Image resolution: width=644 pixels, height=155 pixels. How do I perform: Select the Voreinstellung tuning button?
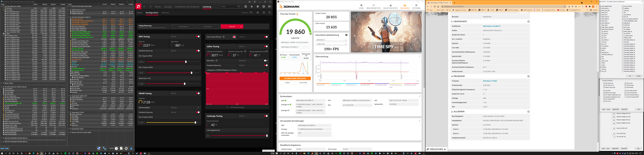click(x=183, y=26)
